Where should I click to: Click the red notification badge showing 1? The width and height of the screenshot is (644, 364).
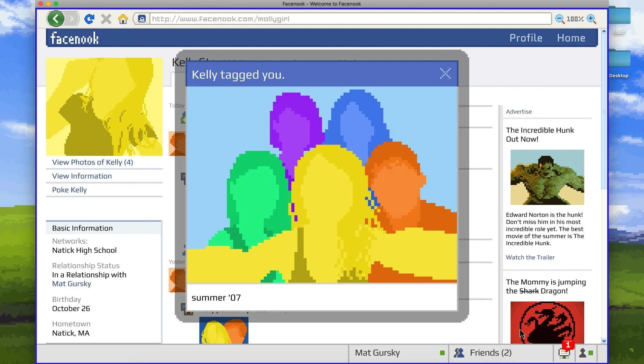[x=568, y=345]
